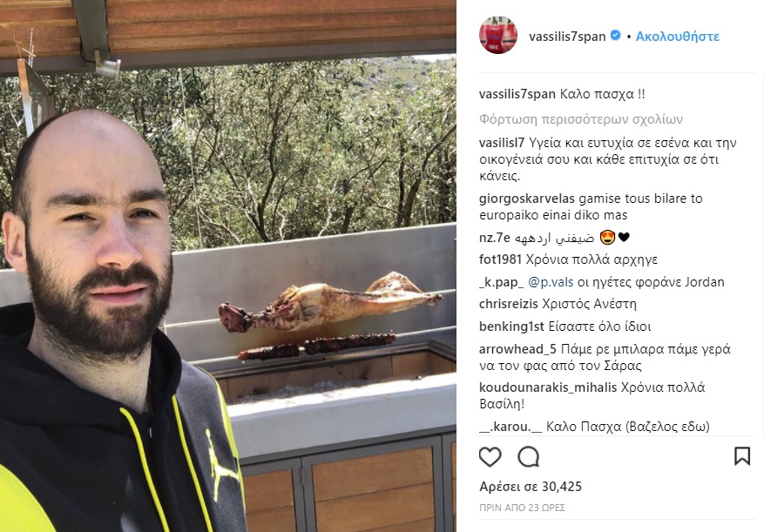Save the post with the bookmark icon

tap(742, 456)
